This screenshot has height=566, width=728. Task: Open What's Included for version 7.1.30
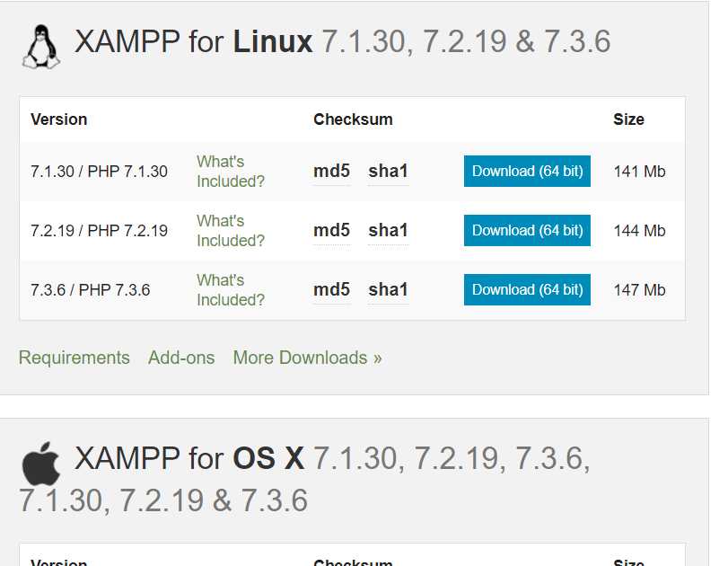coord(231,171)
